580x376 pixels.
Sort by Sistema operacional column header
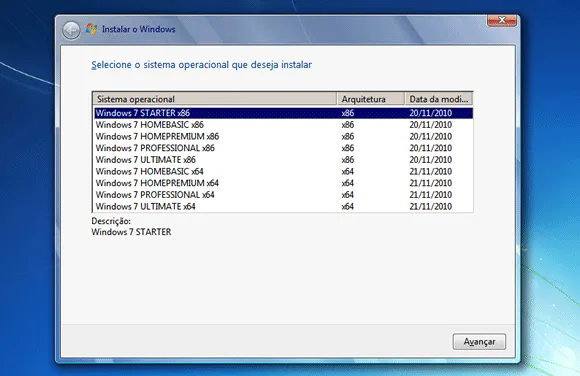215,99
